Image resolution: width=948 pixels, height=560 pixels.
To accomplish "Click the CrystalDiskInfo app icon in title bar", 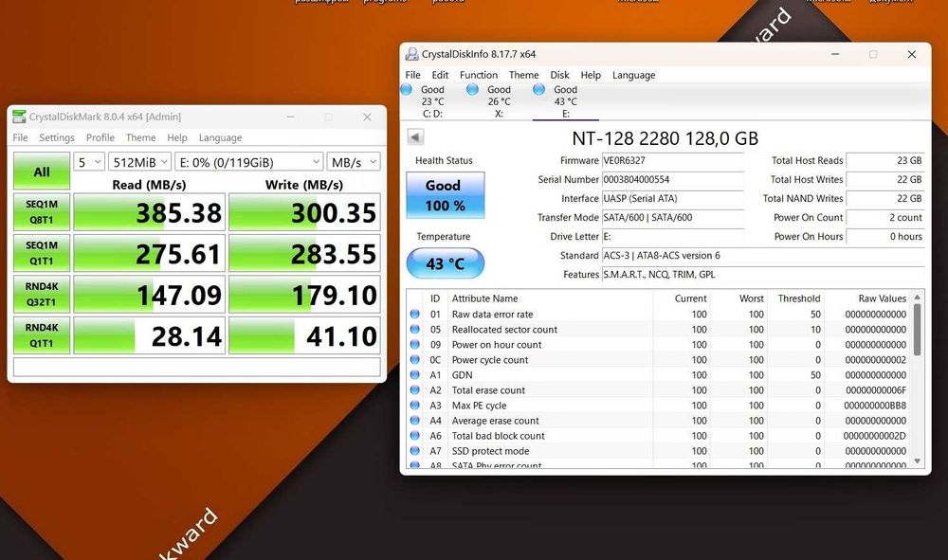I will pyautogui.click(x=411, y=54).
